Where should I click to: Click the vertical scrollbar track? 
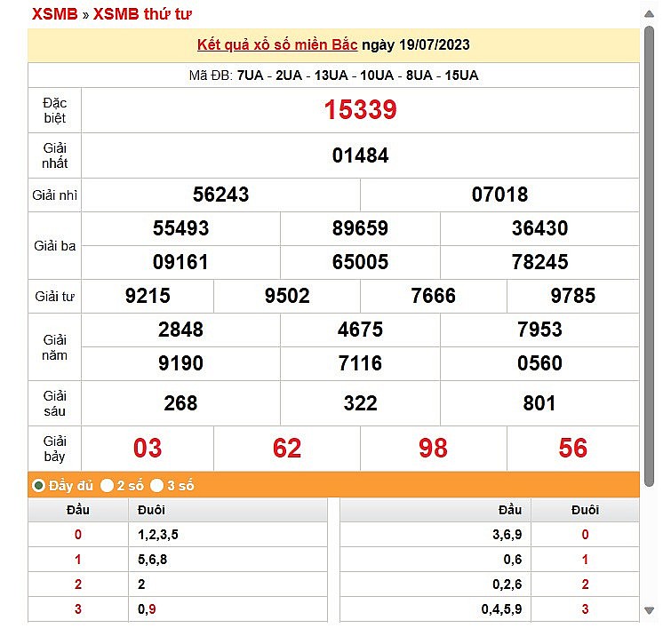pos(650,355)
